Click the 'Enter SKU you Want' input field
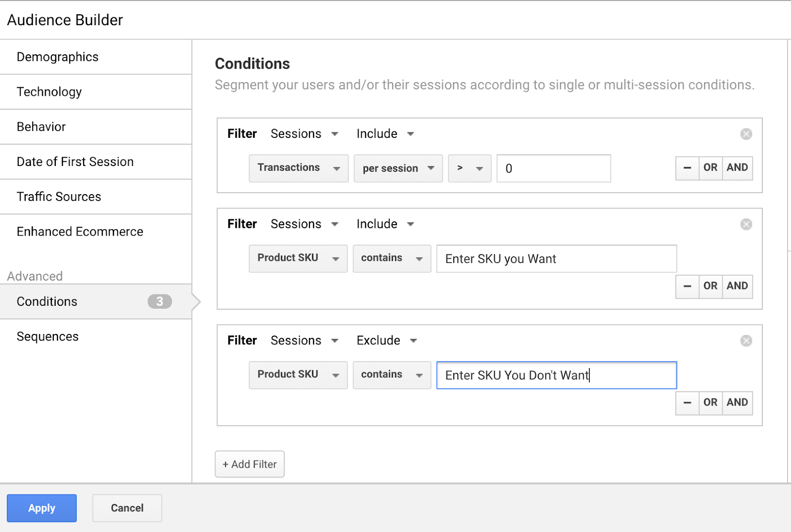791x532 pixels. (x=557, y=258)
